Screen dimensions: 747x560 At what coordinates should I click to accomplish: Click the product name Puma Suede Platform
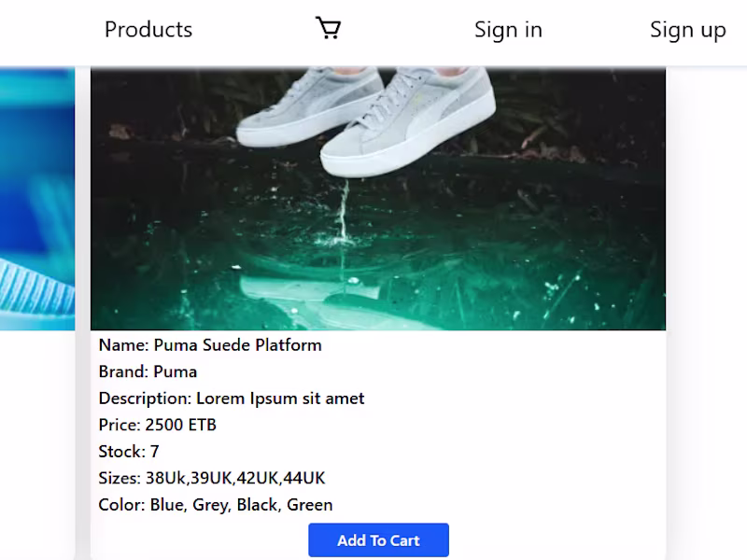[x=237, y=345]
